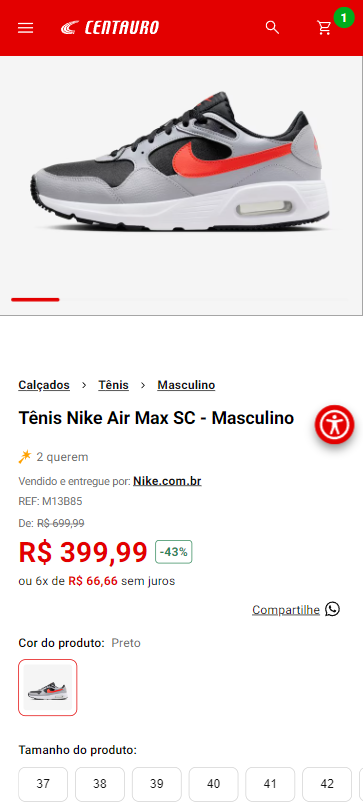The height and width of the screenshot is (812, 363).
Task: Open the shopping cart icon
Action: (x=324, y=28)
